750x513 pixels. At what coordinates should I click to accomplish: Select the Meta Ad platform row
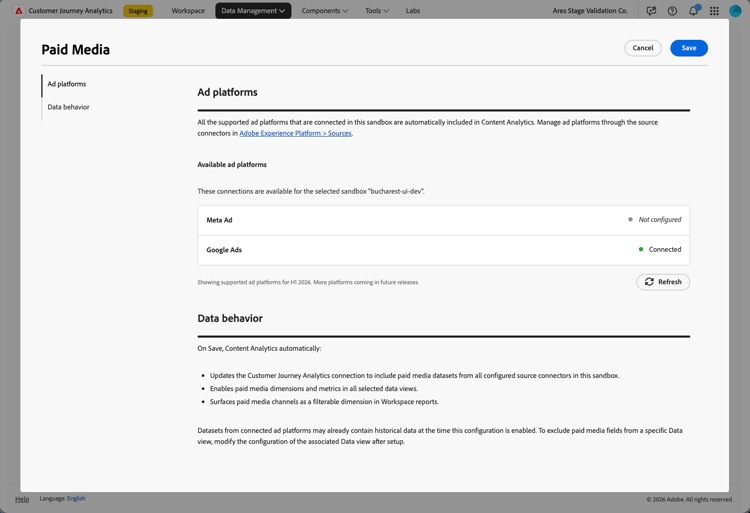tap(443, 220)
